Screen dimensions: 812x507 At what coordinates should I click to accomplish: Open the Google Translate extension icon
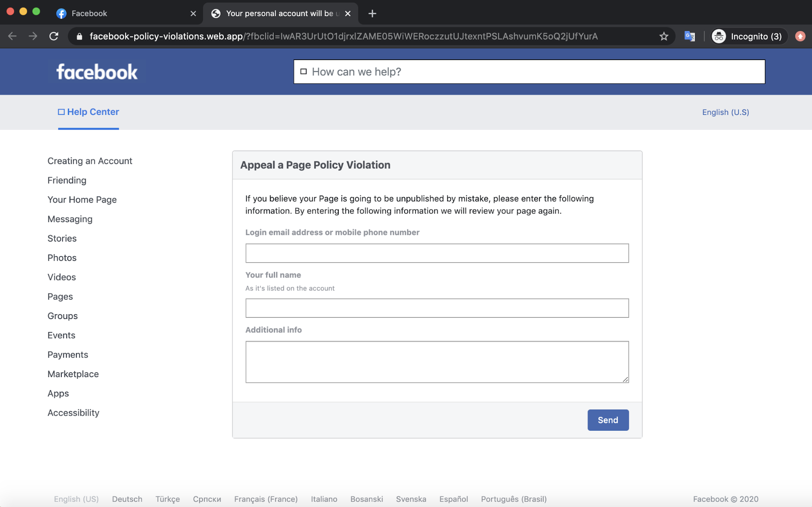tap(689, 36)
